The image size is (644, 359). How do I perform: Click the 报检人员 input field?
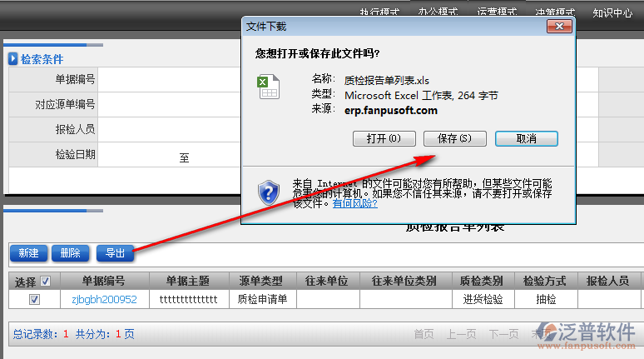[x=169, y=130]
